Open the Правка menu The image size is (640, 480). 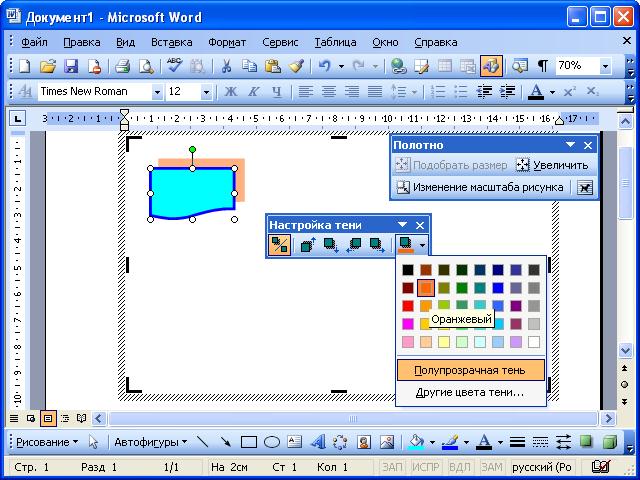tap(82, 42)
